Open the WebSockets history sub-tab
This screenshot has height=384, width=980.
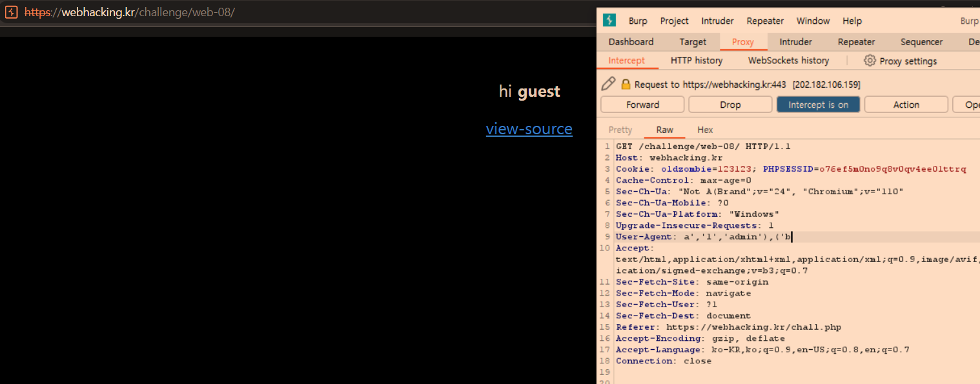(x=788, y=61)
